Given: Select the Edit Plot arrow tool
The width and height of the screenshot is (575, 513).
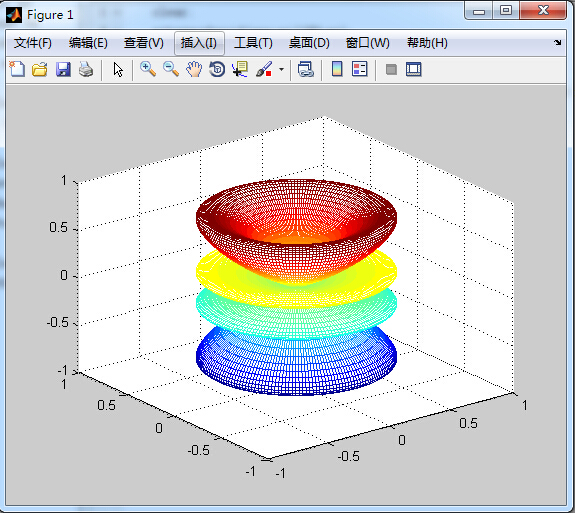Looking at the screenshot, I should pyautogui.click(x=118, y=69).
